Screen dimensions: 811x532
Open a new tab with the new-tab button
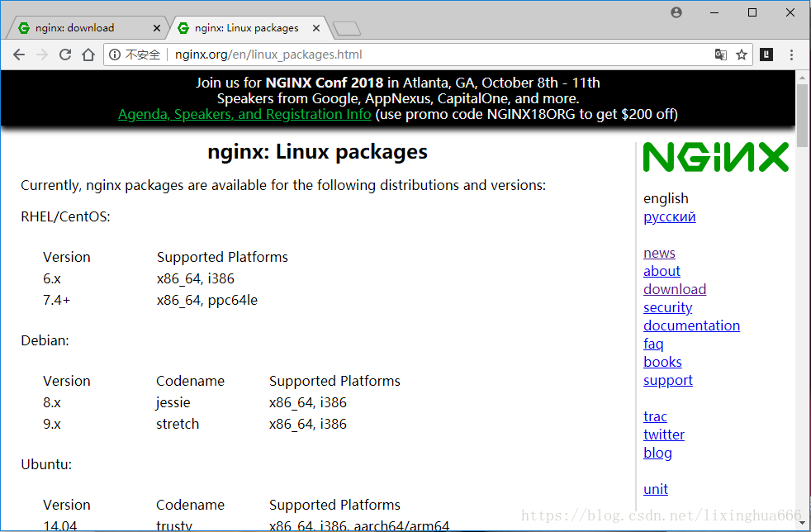pos(347,28)
